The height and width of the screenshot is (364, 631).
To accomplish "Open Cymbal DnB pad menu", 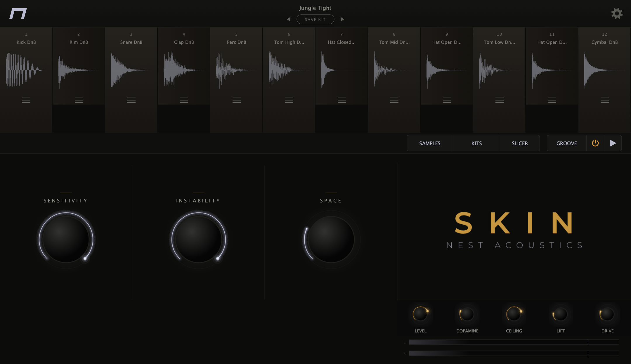I will pyautogui.click(x=605, y=100).
